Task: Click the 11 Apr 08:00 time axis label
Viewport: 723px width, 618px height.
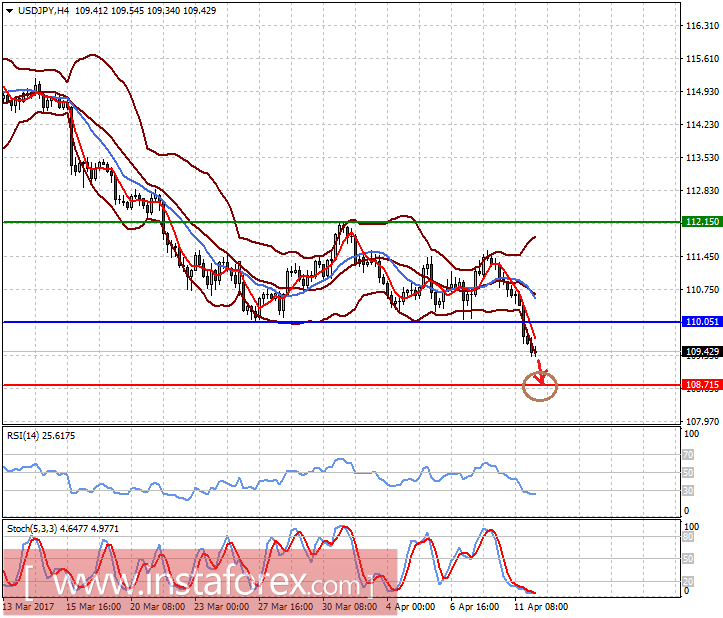Action: pyautogui.click(x=541, y=607)
